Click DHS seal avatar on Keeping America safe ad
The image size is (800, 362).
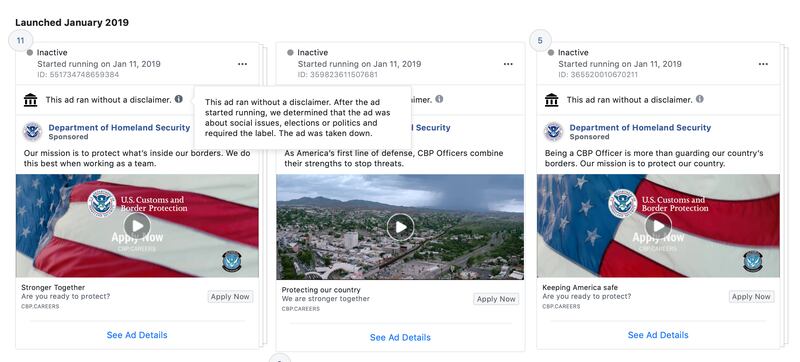click(554, 132)
